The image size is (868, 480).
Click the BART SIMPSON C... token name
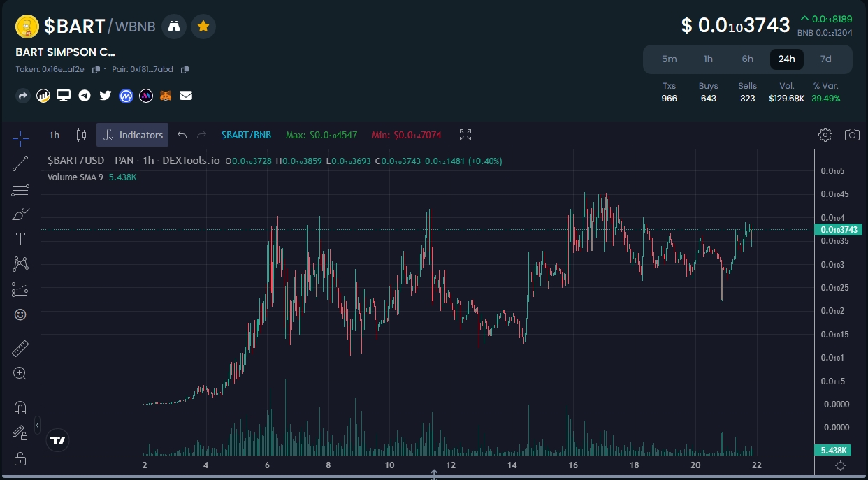tap(66, 52)
